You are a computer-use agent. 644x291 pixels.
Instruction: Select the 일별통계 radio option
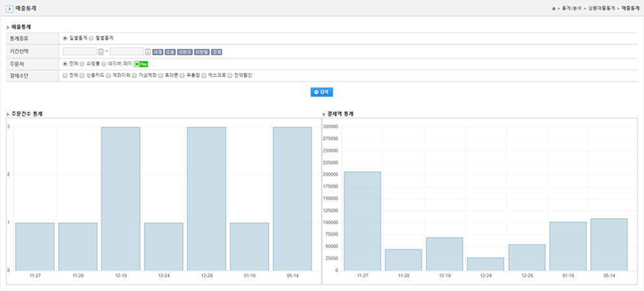65,38
